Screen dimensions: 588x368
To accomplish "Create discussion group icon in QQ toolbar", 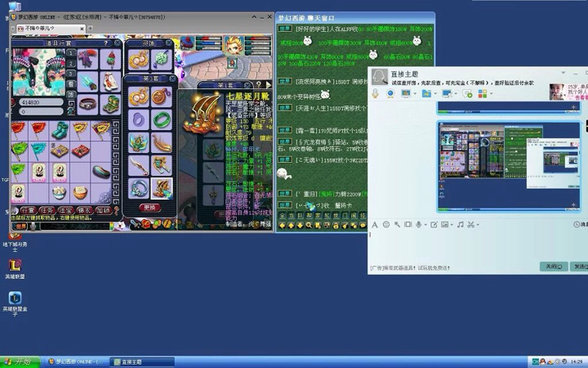I will tap(467, 93).
